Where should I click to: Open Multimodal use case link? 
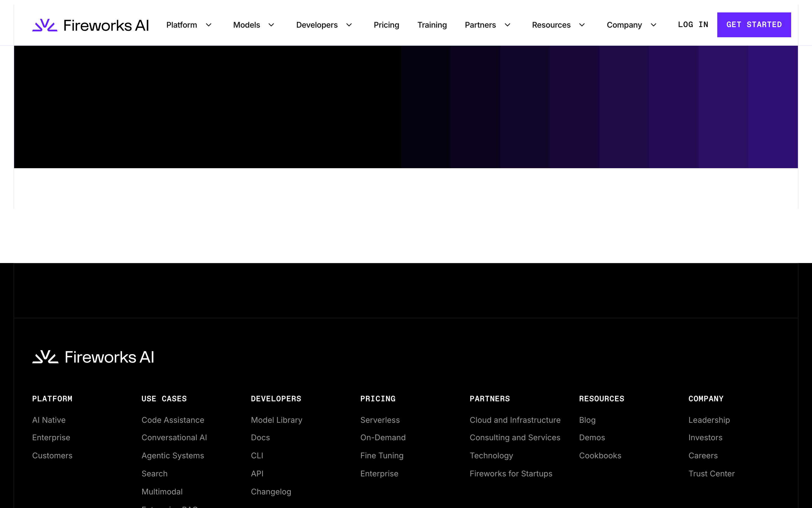[162, 492]
